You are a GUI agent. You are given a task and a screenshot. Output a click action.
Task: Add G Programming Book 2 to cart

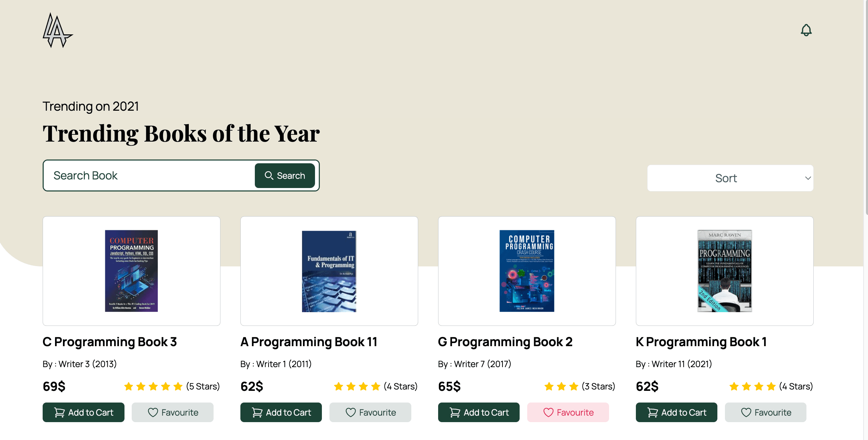click(x=479, y=412)
